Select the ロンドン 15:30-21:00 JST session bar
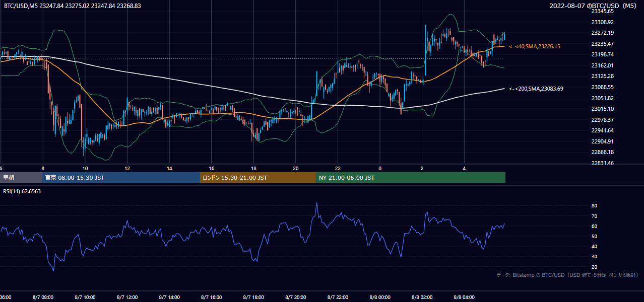The image size is (644, 302). click(258, 178)
